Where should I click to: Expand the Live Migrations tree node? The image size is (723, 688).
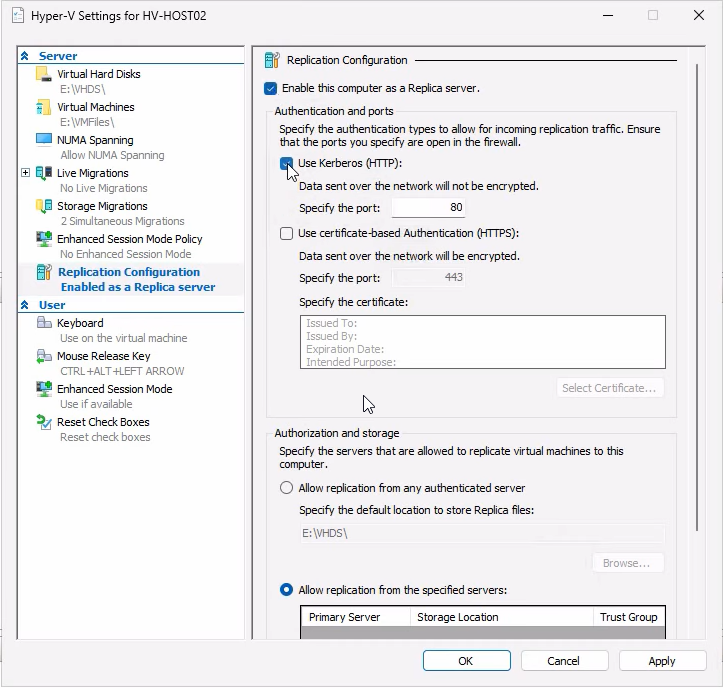click(x=25, y=173)
